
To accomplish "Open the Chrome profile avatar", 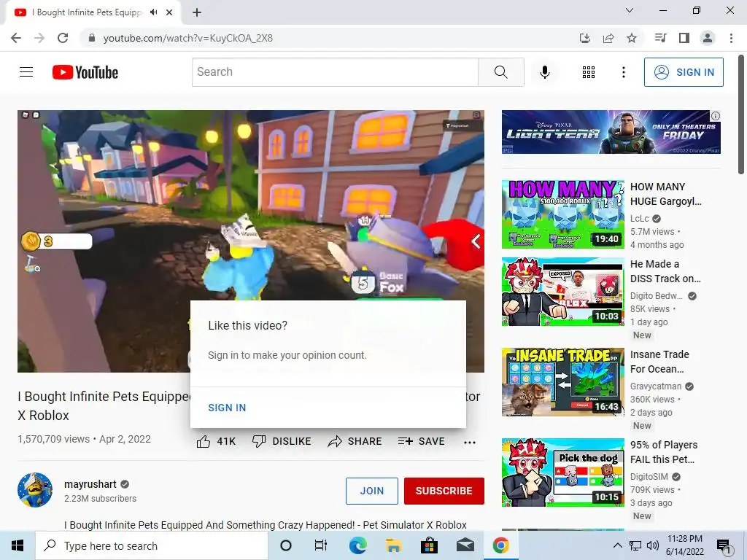I will pyautogui.click(x=708, y=38).
